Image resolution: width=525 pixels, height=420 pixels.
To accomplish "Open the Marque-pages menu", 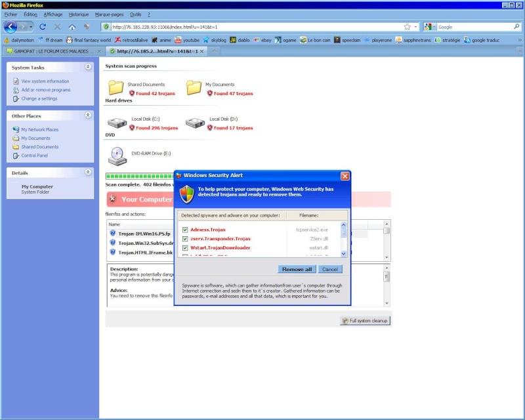I will tap(109, 14).
